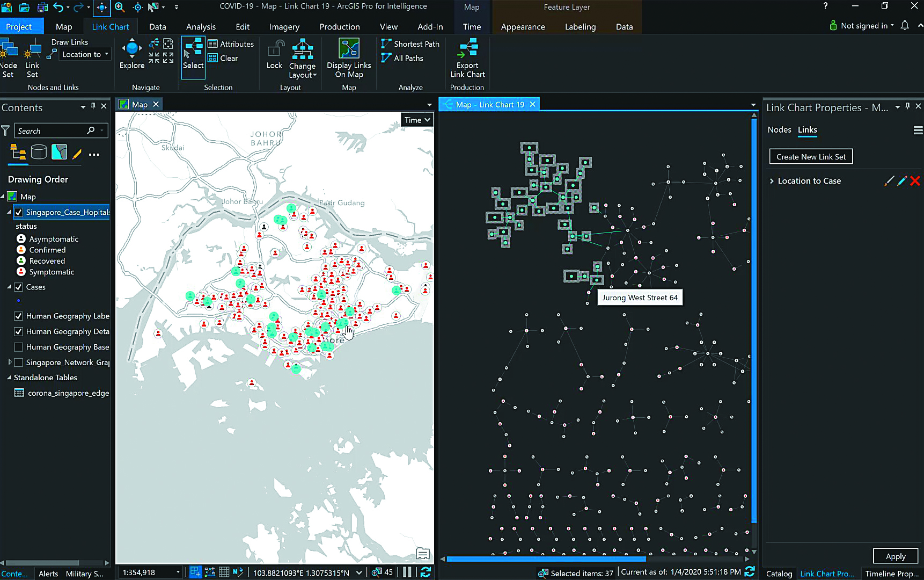
Task: Open the map scale dropdown
Action: point(178,572)
